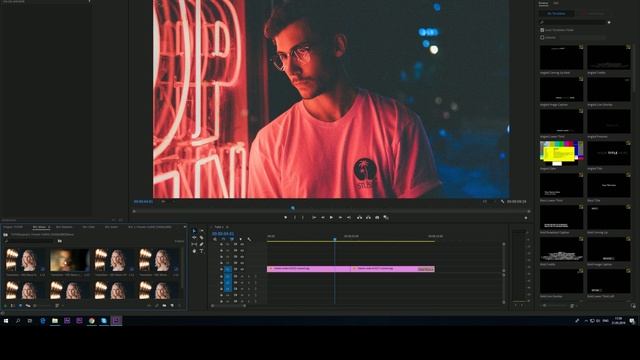Click the Program monitor scrub bar playhead
Viewport: 640px width, 360px height.
point(293,208)
